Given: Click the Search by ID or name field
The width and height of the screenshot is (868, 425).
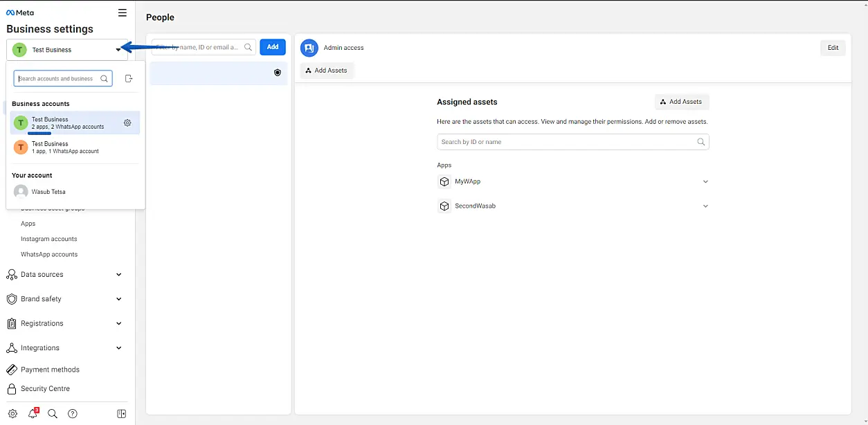Looking at the screenshot, I should [568, 142].
